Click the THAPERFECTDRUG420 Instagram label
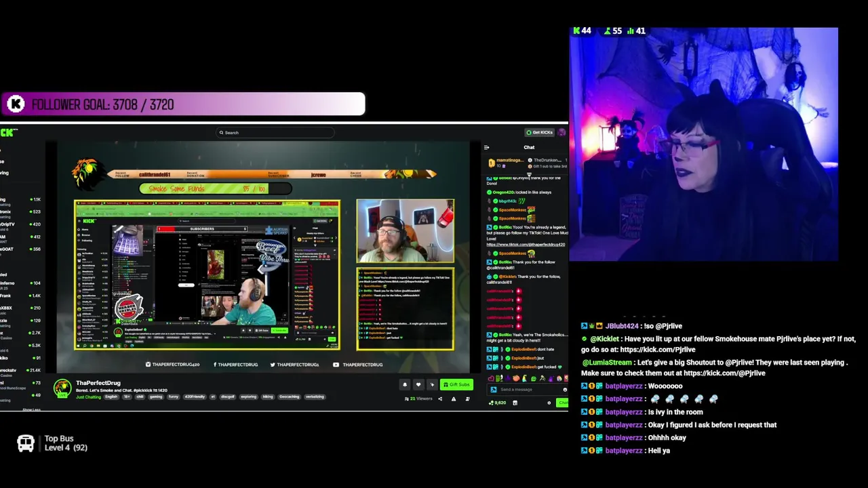 pos(173,365)
